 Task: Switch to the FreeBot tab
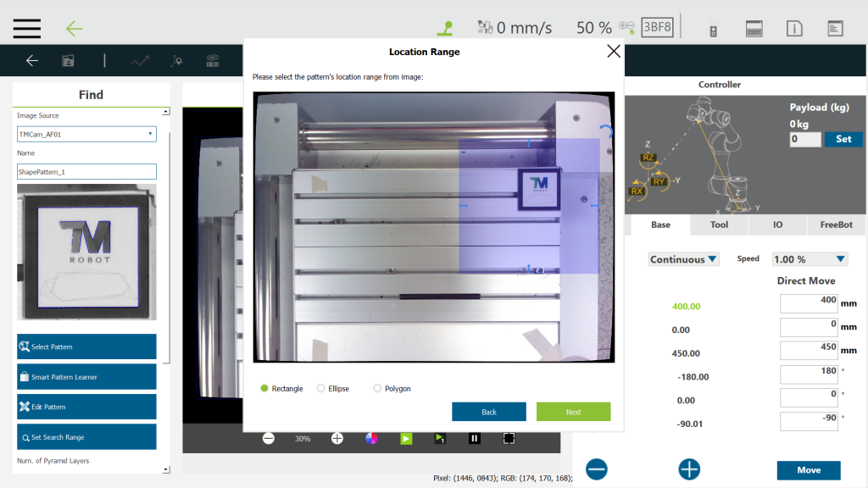click(836, 225)
